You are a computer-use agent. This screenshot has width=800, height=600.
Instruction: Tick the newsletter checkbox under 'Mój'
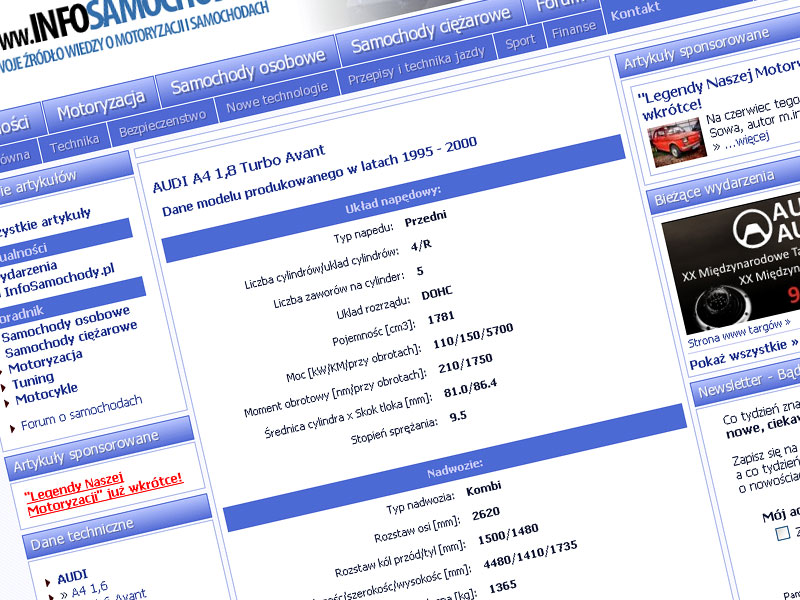click(x=782, y=533)
